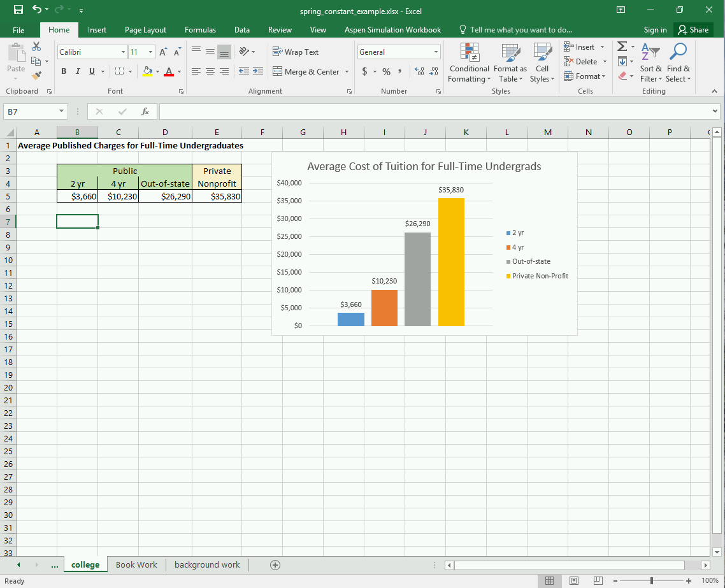This screenshot has width=725, height=588.
Task: Click the Paste clipboard icon
Action: [17, 52]
